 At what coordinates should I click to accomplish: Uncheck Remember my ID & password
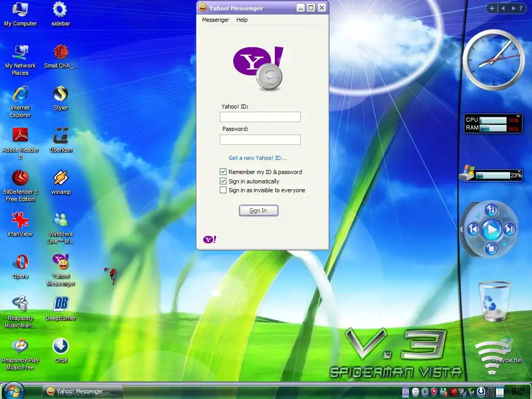223,171
